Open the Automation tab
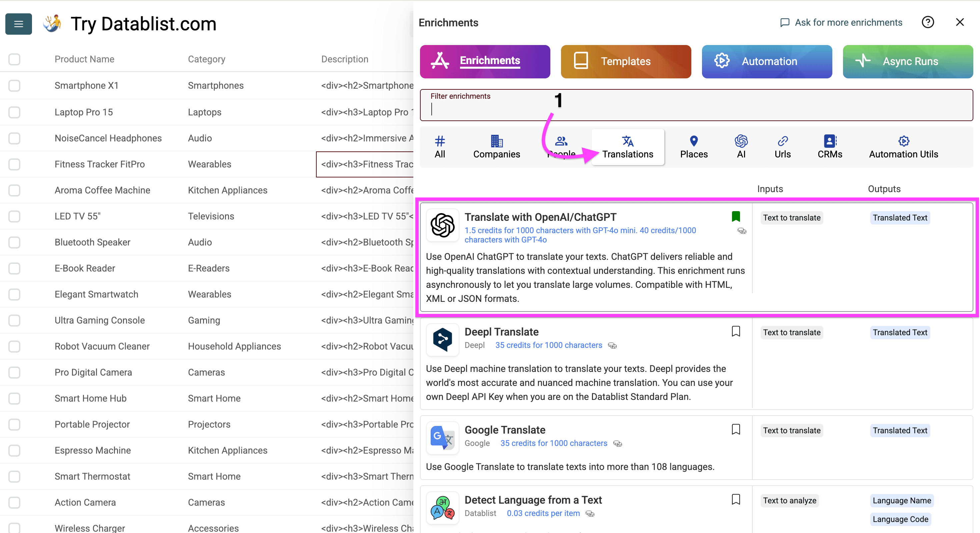The image size is (980, 533). (x=766, y=62)
